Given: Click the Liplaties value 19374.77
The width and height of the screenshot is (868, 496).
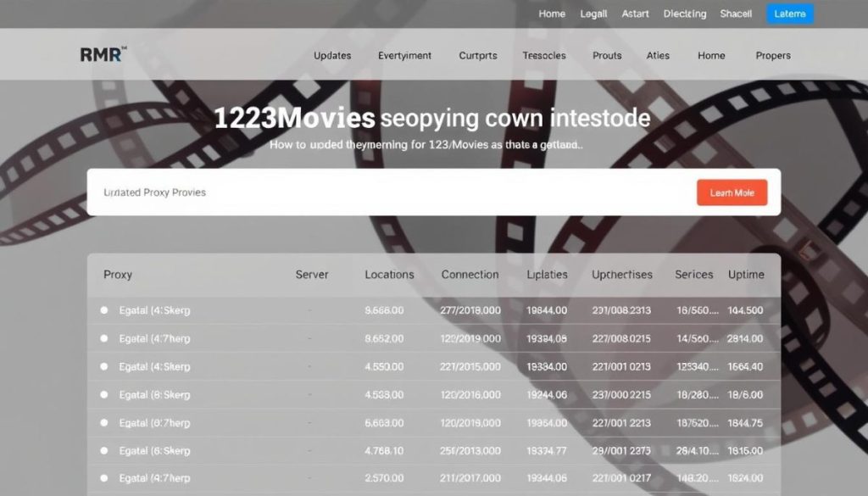Looking at the screenshot, I should (x=547, y=450).
